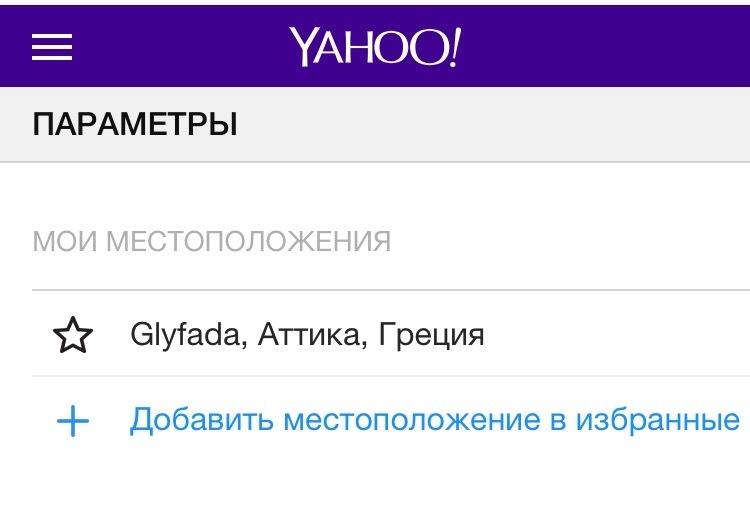Viewport: 750px width, 528px height.
Task: Add a new favorite location with plus
Action: click(72, 421)
